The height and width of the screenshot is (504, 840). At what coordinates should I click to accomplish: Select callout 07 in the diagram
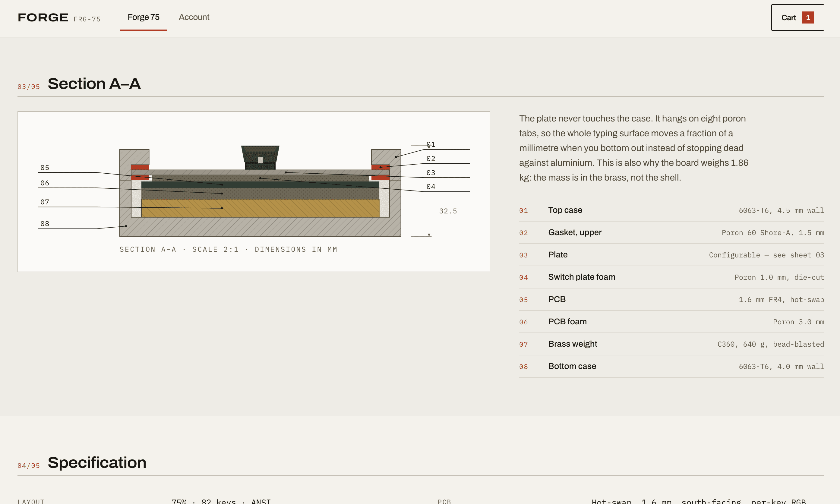(45, 202)
